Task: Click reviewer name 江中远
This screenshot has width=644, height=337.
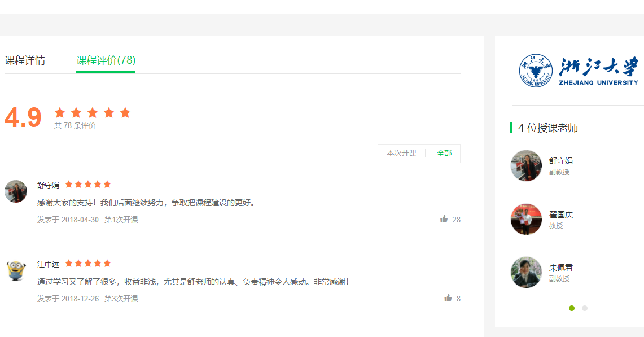Action: pyautogui.click(x=48, y=264)
